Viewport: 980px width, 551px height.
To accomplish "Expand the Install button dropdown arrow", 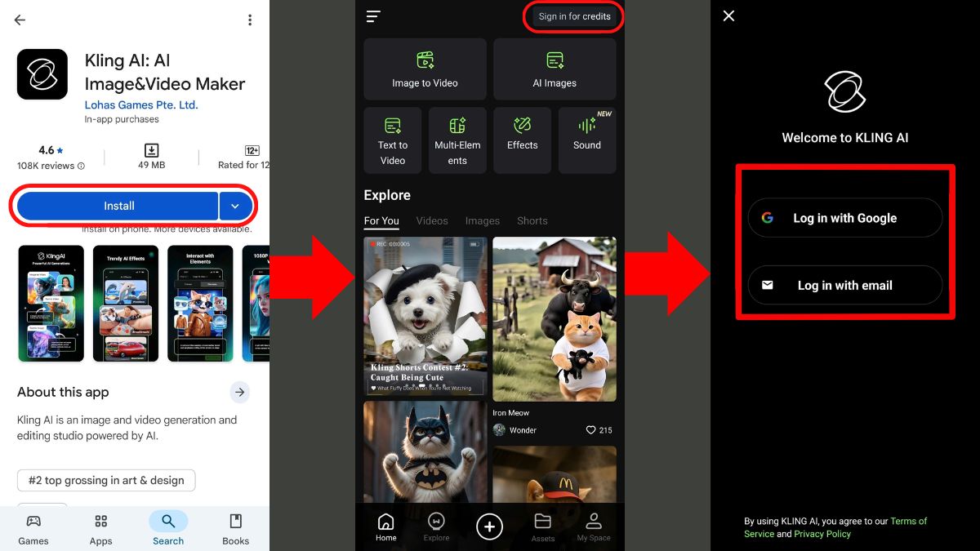I will [x=235, y=207].
